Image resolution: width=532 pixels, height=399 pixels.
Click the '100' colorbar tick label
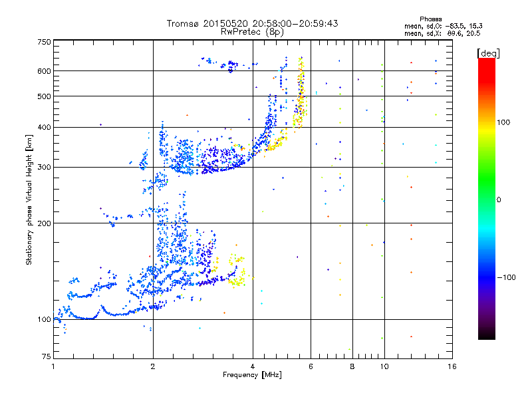point(503,122)
